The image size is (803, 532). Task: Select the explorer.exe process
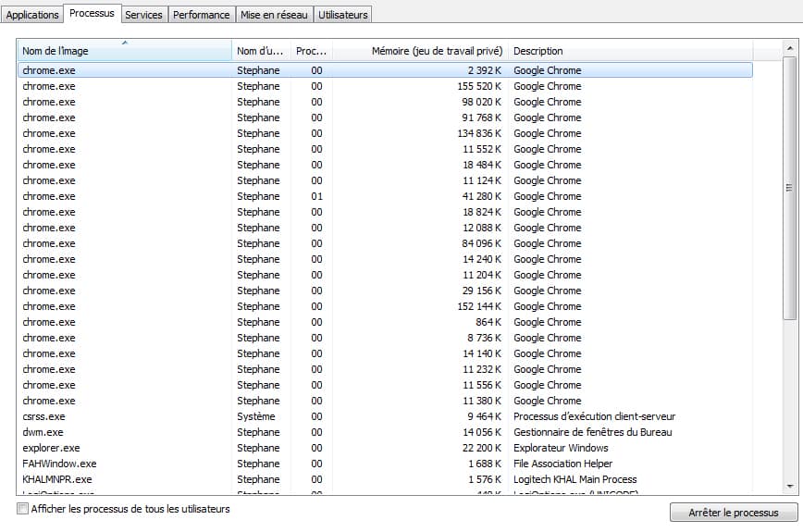point(385,448)
